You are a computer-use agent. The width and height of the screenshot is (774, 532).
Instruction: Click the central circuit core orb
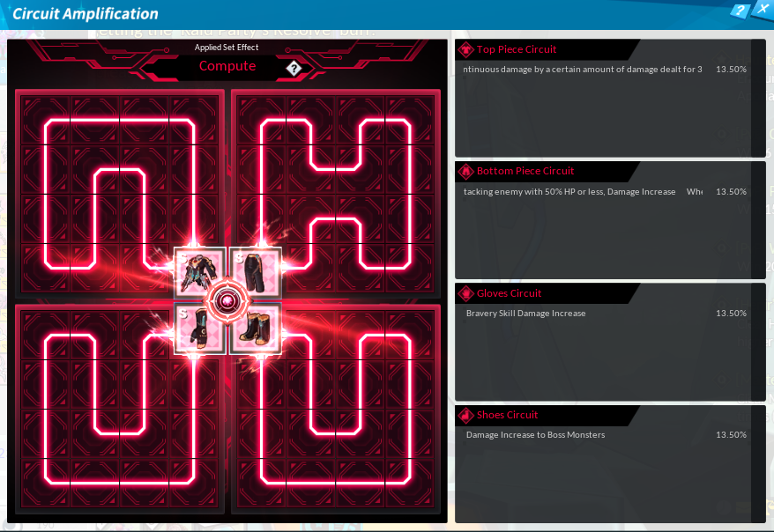tap(227, 300)
